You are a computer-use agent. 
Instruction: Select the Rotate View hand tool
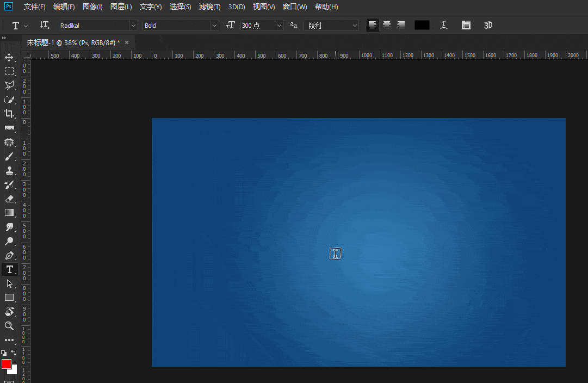[9, 312]
